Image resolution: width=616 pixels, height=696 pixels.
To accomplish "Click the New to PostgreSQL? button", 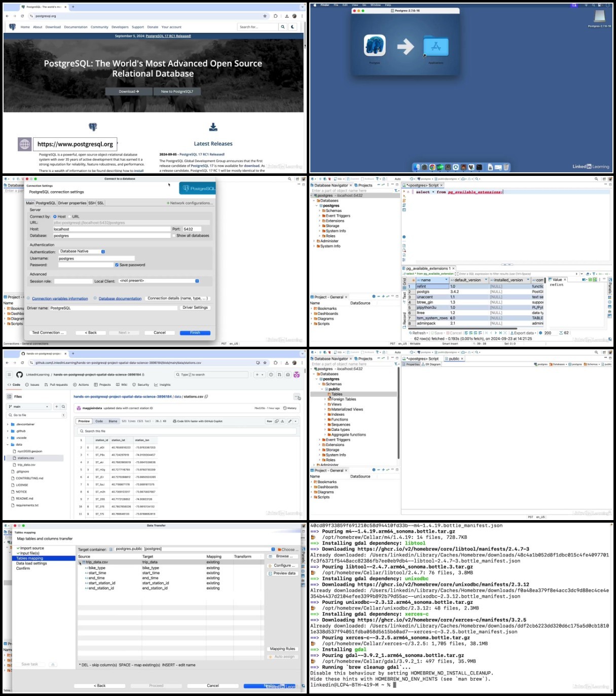I will pos(177,92).
